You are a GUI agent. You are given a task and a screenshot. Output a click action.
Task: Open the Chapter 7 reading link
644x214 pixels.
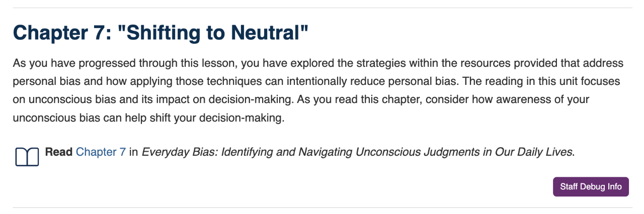click(x=101, y=152)
